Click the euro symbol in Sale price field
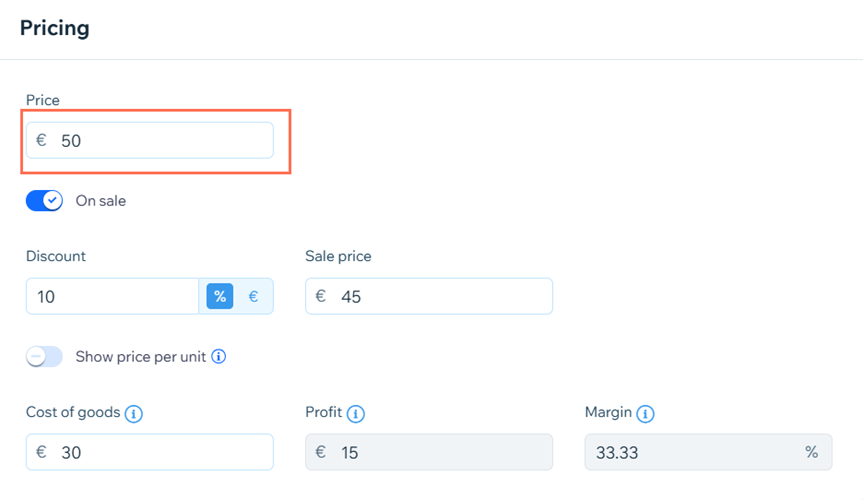Image resolution: width=863 pixels, height=500 pixels. (321, 296)
